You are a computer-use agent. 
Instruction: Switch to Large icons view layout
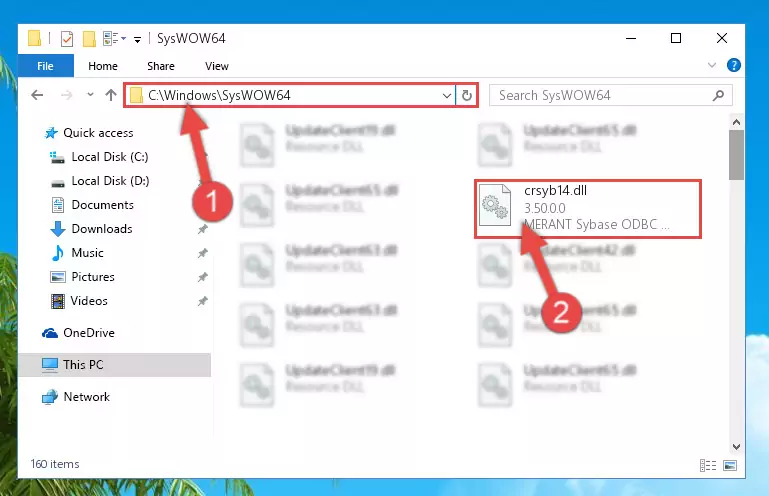point(730,465)
